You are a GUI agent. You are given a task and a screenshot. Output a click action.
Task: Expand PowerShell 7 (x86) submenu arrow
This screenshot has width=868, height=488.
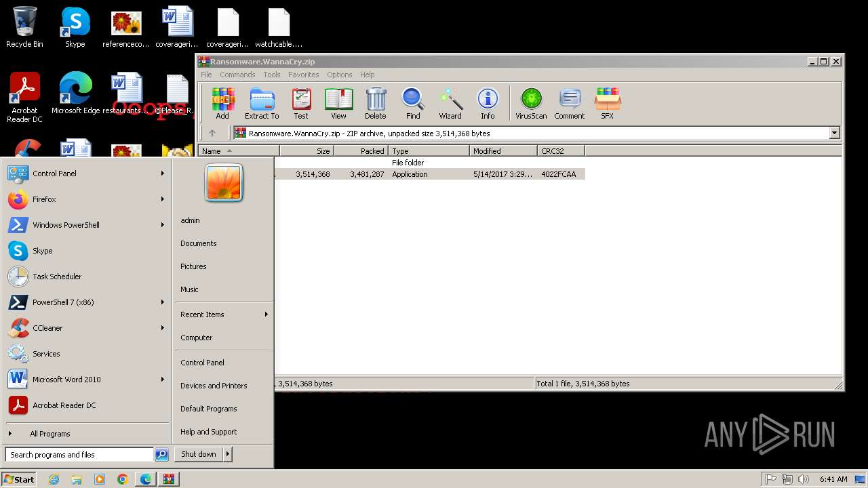coord(163,302)
